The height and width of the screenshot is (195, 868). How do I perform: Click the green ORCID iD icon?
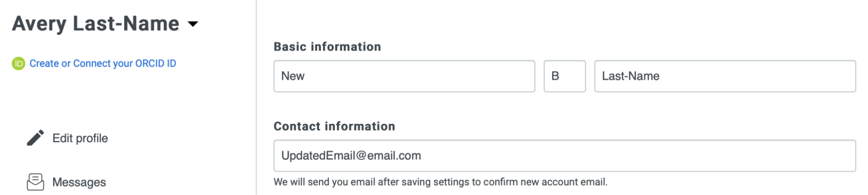(x=18, y=64)
